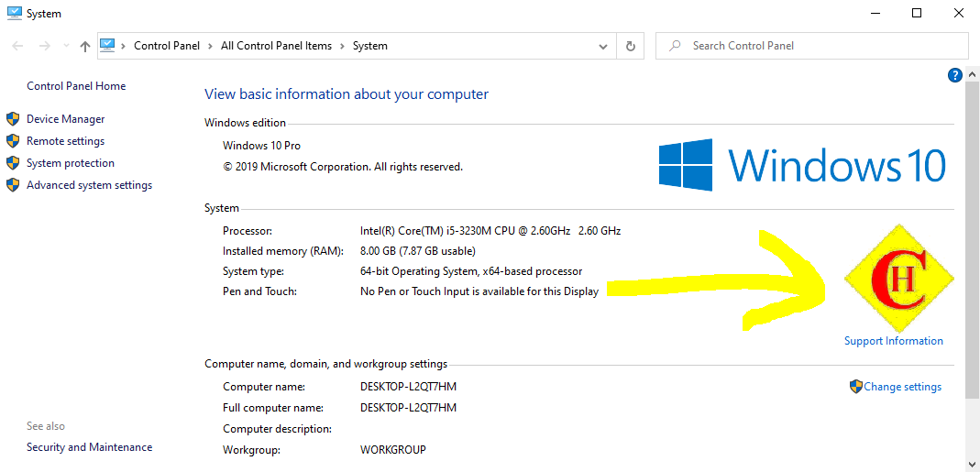
Task: Click System in breadcrumb path
Action: [x=370, y=46]
